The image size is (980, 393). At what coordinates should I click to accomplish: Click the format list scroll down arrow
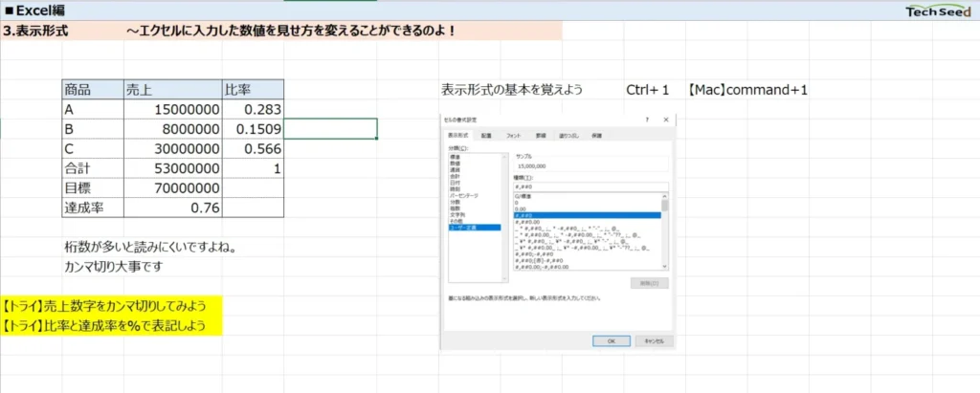click(x=664, y=266)
